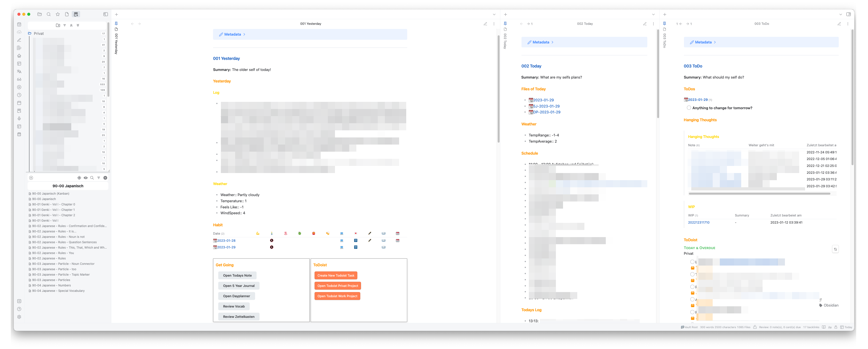
Task: Open tab list dropdown in first pane
Action: click(494, 14)
